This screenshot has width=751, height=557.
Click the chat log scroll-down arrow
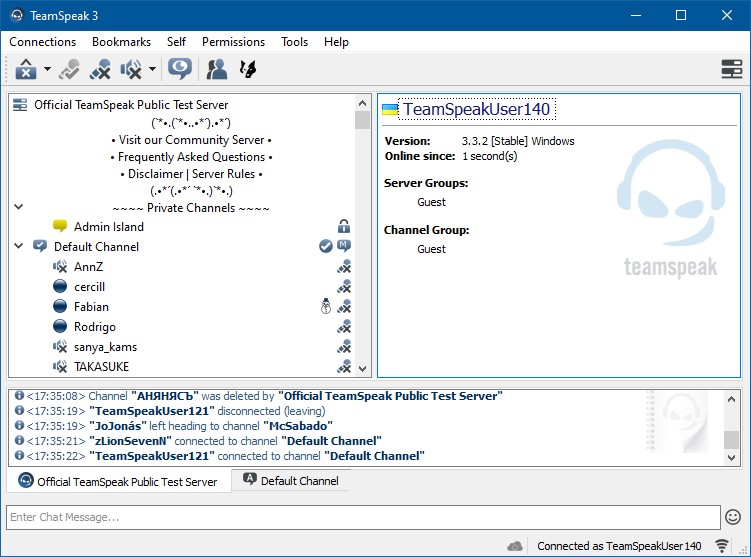coord(731,457)
